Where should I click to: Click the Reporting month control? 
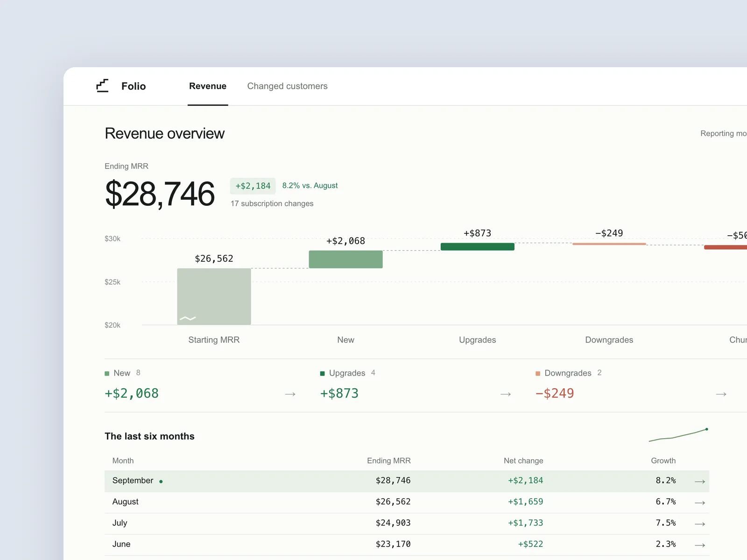tap(724, 133)
